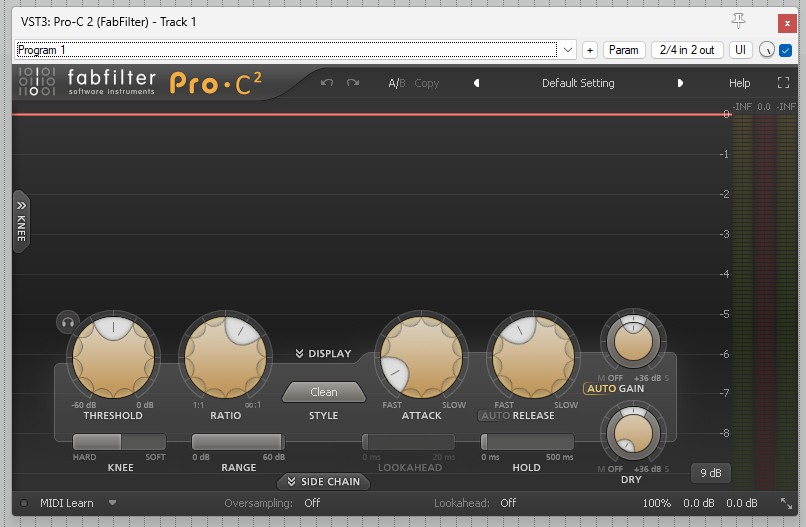The image size is (806, 527).
Task: Click the redo arrow icon
Action: point(353,83)
